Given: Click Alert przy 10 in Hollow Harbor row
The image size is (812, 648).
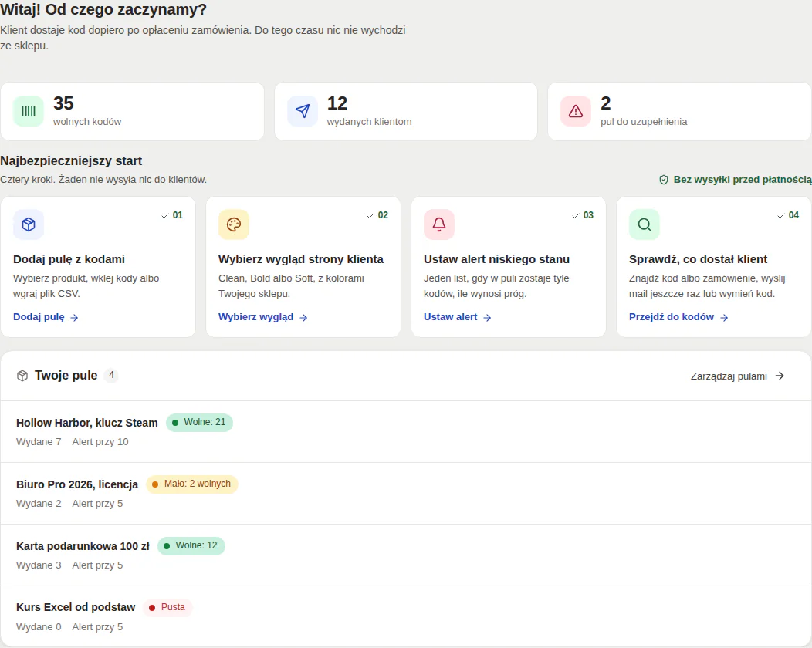Looking at the screenshot, I should [x=100, y=442].
